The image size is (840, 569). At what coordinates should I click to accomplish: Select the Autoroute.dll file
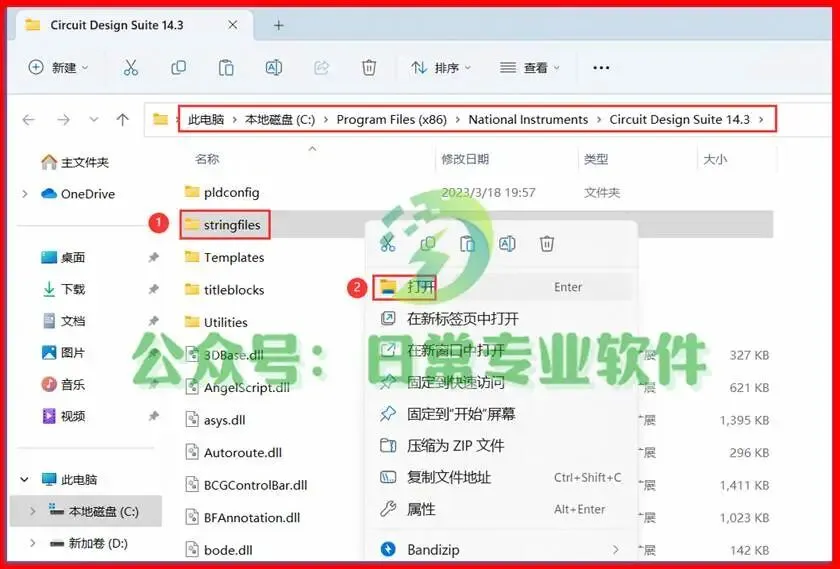tap(234, 452)
